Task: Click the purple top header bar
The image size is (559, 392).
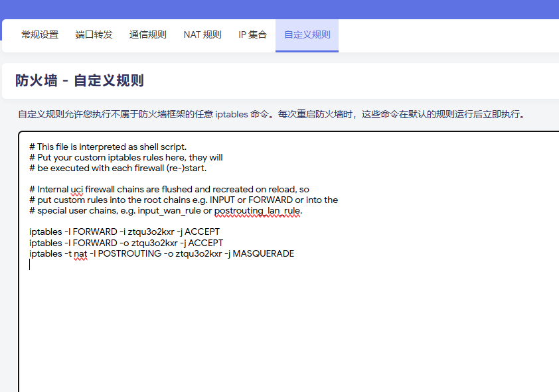Action: coord(279,7)
